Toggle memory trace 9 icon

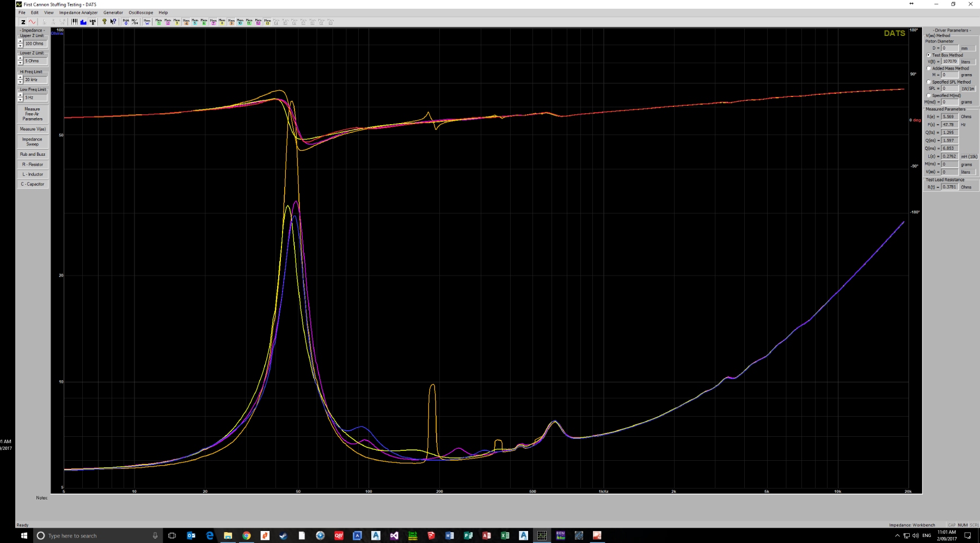pyautogui.click(x=231, y=22)
